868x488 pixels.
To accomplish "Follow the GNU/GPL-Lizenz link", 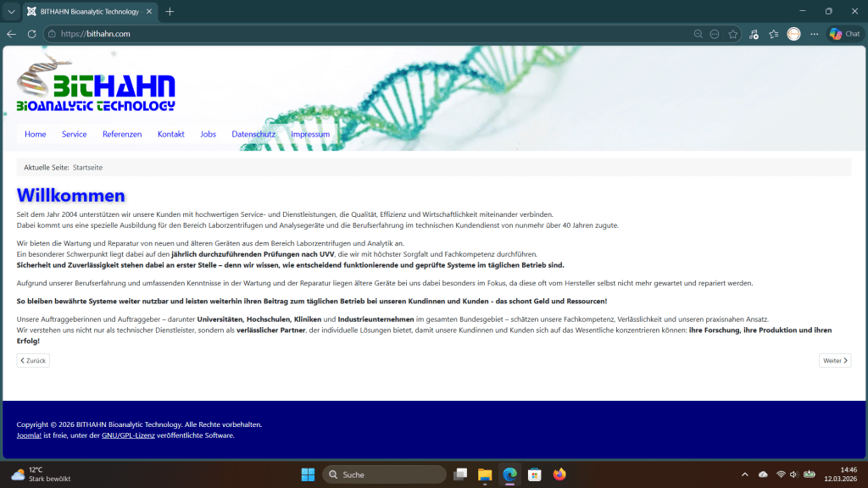I will tap(128, 435).
